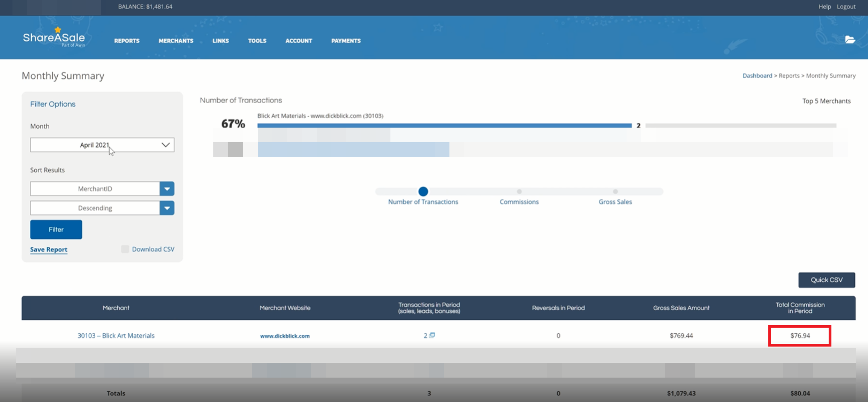This screenshot has height=402, width=868.
Task: Click Blick Art Materials transactions bar
Action: [x=444, y=126]
